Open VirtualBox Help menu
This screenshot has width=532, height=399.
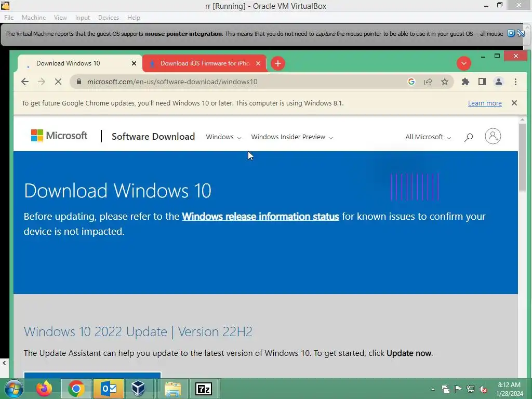pos(134,18)
